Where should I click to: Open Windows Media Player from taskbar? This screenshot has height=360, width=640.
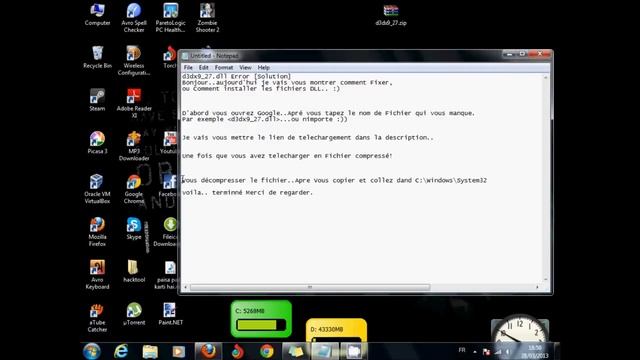(178, 351)
